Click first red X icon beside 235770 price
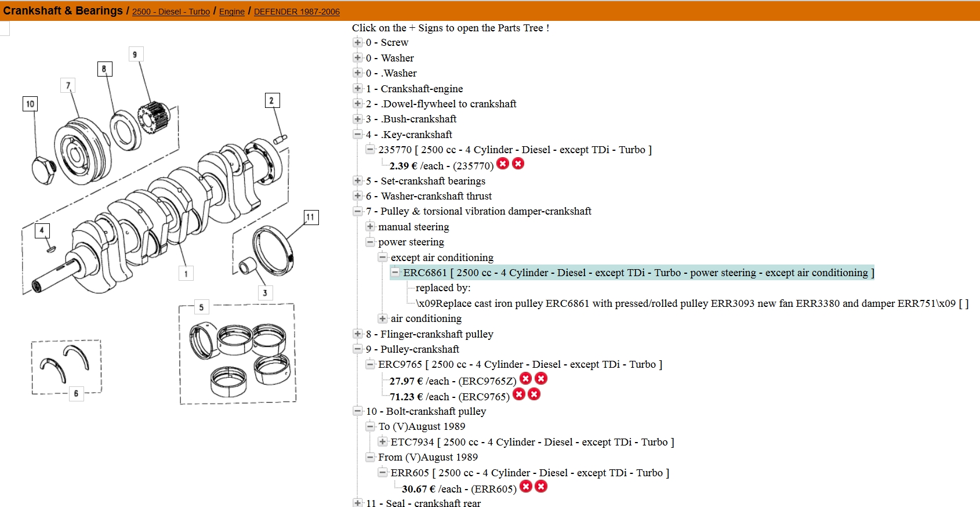980x507 pixels. pos(503,164)
